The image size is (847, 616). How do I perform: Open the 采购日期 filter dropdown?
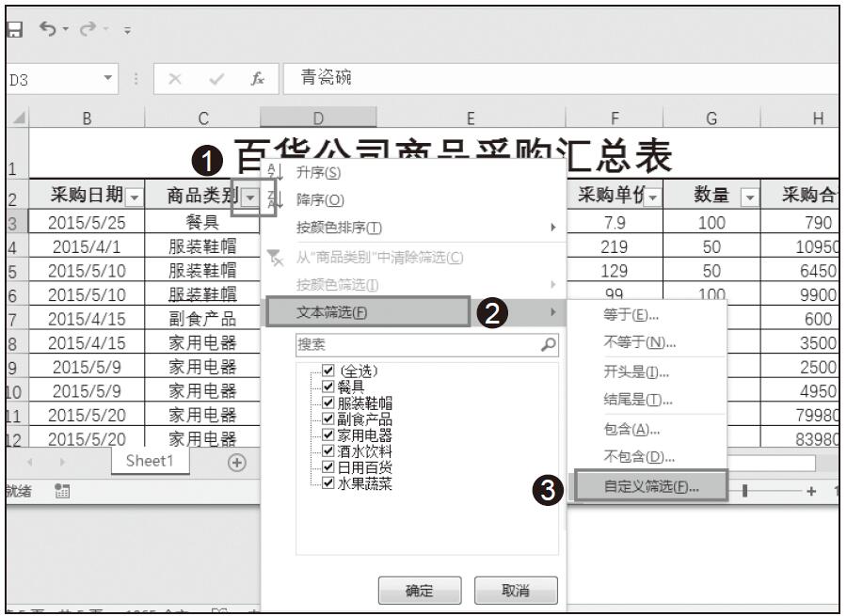(134, 196)
